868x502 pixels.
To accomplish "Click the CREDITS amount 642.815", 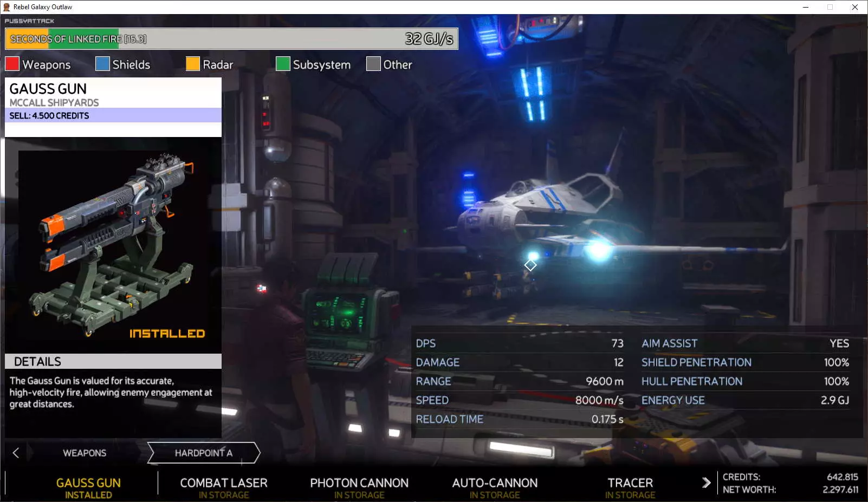I will pos(843,477).
